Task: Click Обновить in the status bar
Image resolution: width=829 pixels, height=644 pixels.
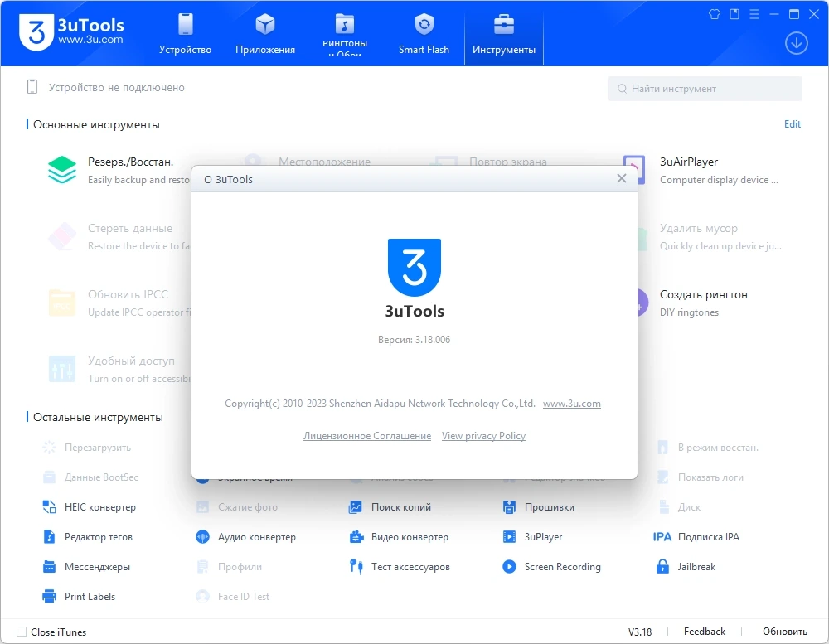Action: pos(784,632)
